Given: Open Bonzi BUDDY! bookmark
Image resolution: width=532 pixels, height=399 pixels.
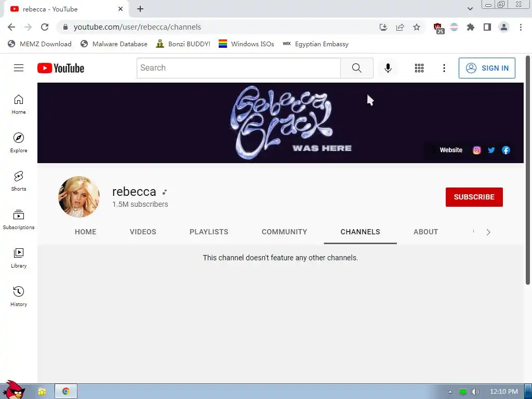Looking at the screenshot, I should (183, 44).
